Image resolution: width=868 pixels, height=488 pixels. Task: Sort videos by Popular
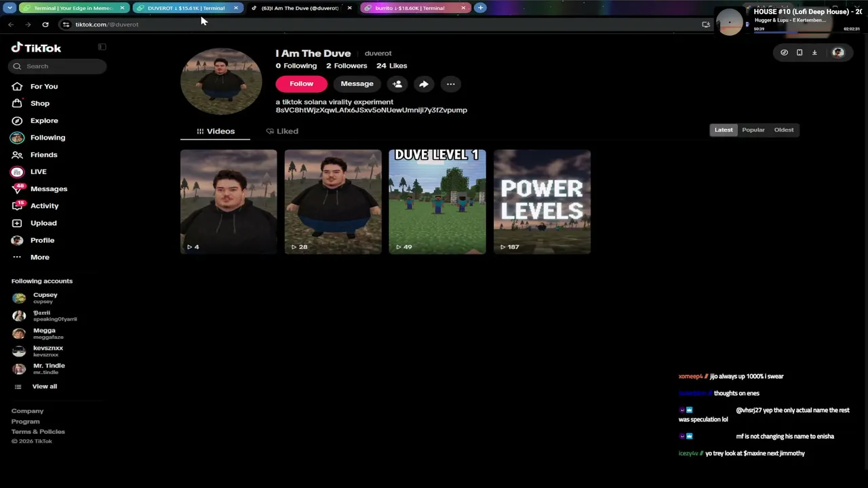(x=753, y=130)
